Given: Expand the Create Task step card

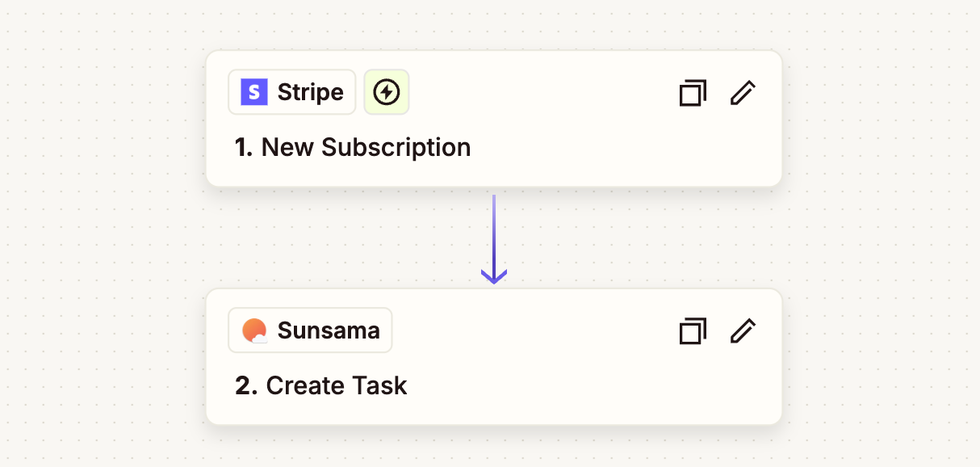Looking at the screenshot, I should pyautogui.click(x=494, y=356).
